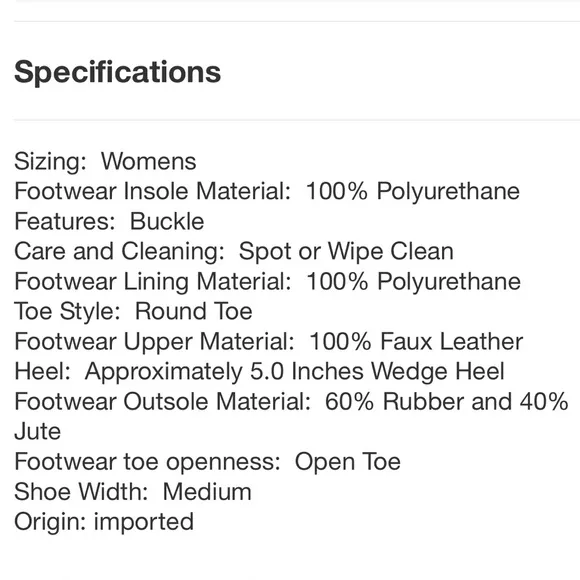Click the text 100% Faux Leather
The image size is (580, 580).
(416, 341)
